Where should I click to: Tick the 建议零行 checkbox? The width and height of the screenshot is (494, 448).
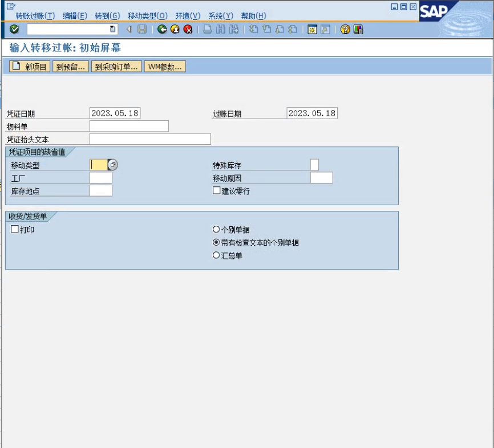[217, 190]
